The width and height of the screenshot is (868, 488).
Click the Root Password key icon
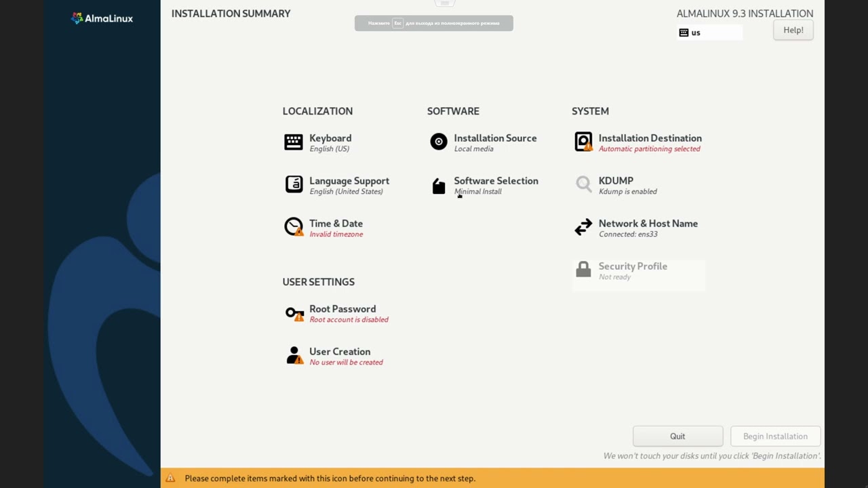click(294, 313)
